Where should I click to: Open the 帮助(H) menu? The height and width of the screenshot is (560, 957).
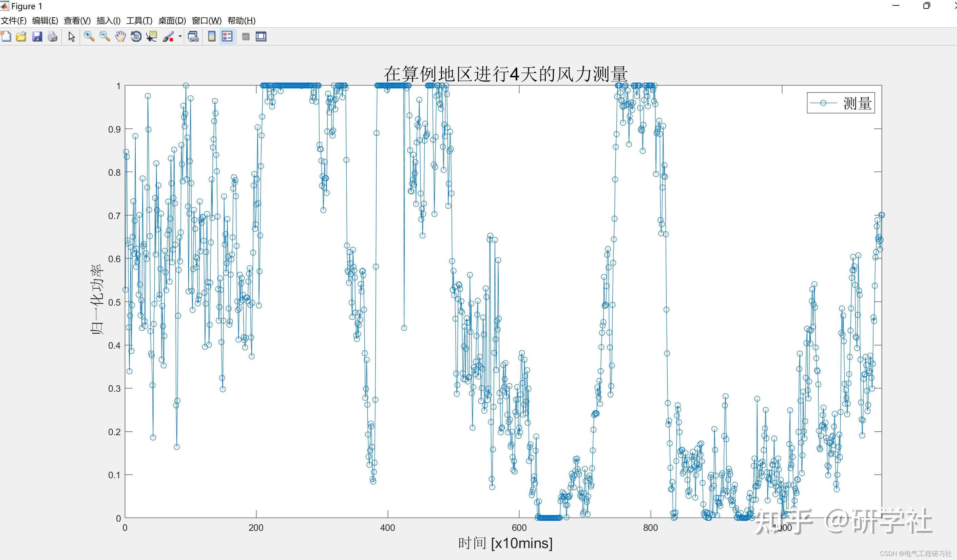tap(242, 20)
